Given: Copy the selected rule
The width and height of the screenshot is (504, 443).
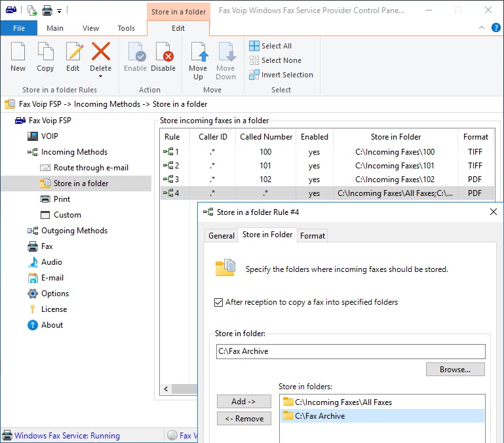Looking at the screenshot, I should (x=45, y=57).
